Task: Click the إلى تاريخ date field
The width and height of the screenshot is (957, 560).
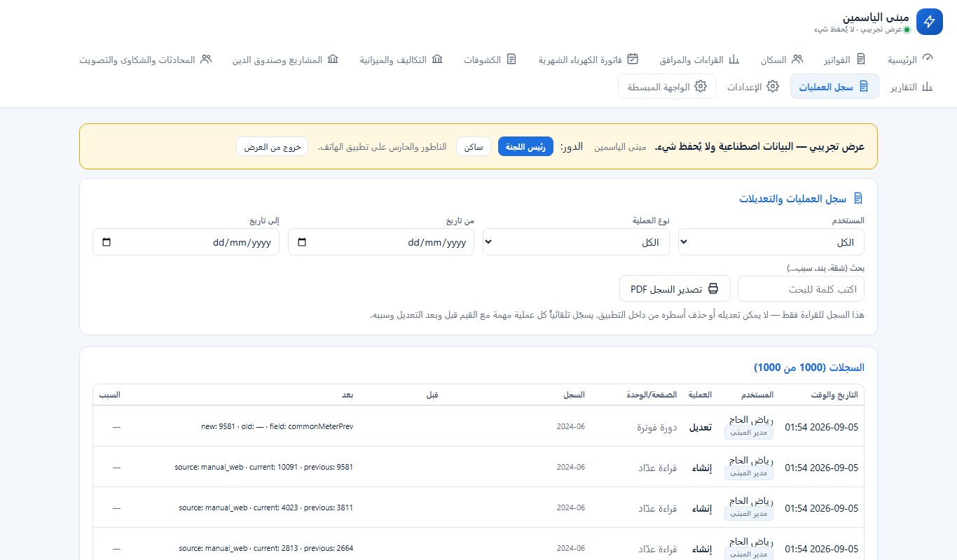Action: click(186, 242)
